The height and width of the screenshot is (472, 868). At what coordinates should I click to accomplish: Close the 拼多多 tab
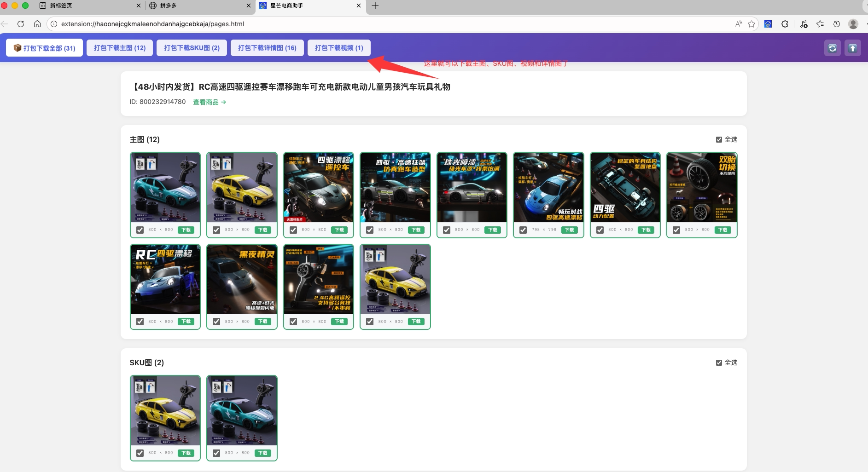pyautogui.click(x=249, y=6)
